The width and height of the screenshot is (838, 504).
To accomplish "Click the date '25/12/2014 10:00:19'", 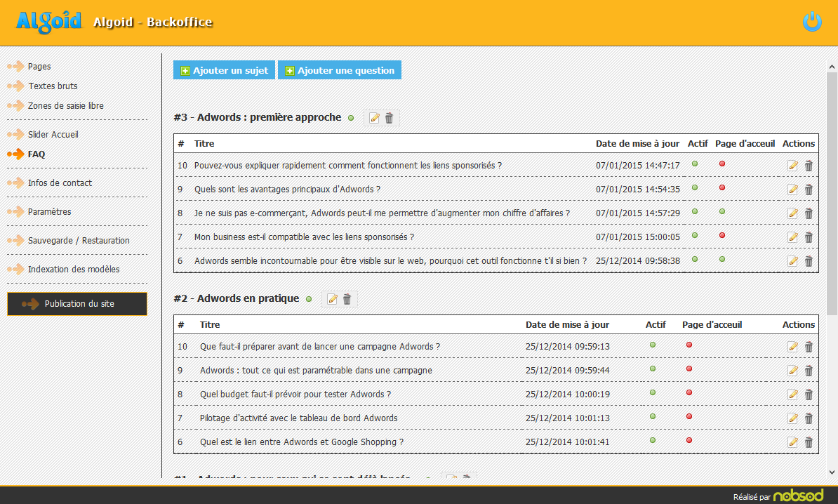I will tap(568, 394).
